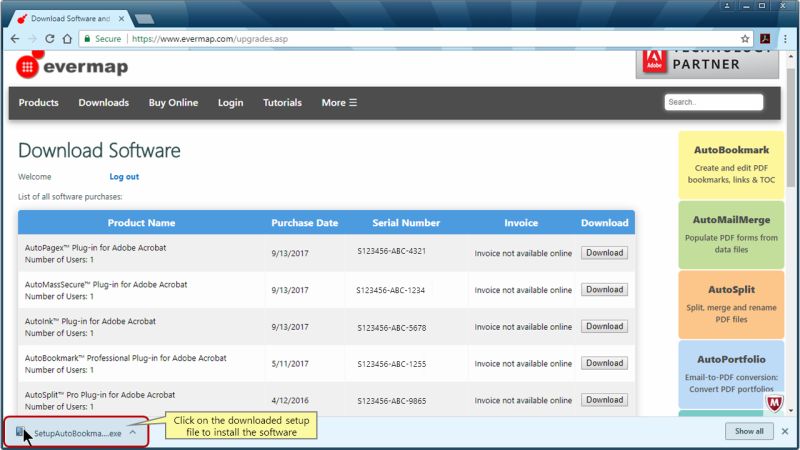The height and width of the screenshot is (450, 800).
Task: Open the Adobe Acrobat extension icon
Action: tap(765, 39)
